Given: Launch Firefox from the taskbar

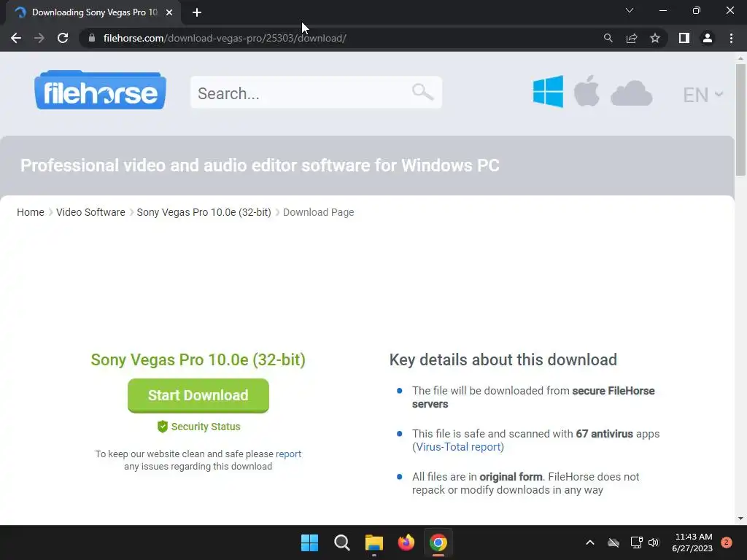Looking at the screenshot, I should click(406, 542).
